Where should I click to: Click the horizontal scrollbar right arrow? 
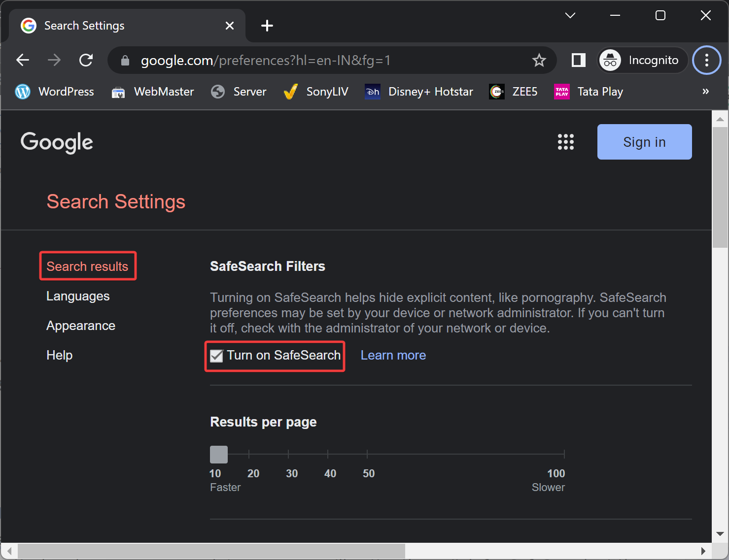click(703, 551)
